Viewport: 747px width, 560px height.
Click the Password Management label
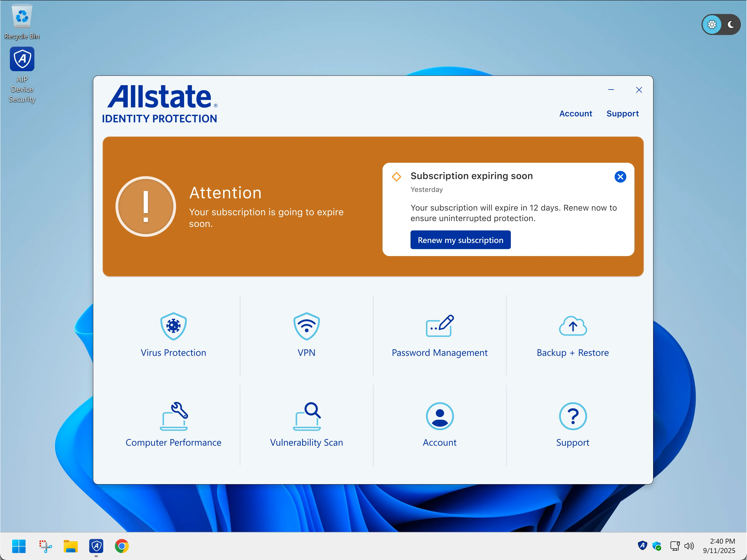[439, 353]
